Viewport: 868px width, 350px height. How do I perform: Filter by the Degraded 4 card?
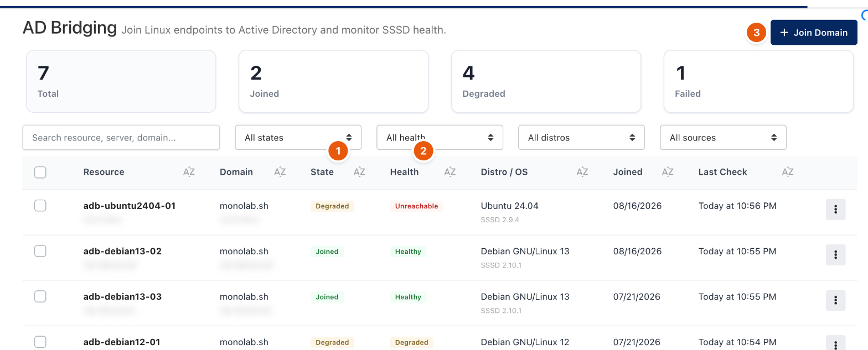546,81
